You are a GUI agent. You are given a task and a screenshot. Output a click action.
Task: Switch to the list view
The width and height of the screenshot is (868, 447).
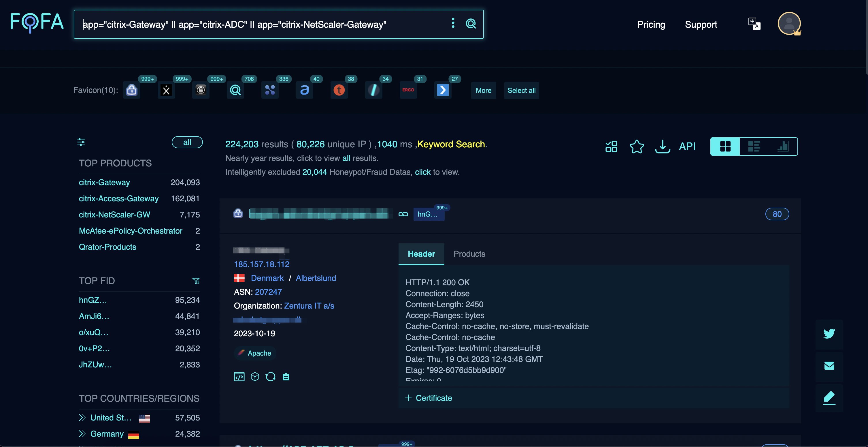click(x=754, y=146)
